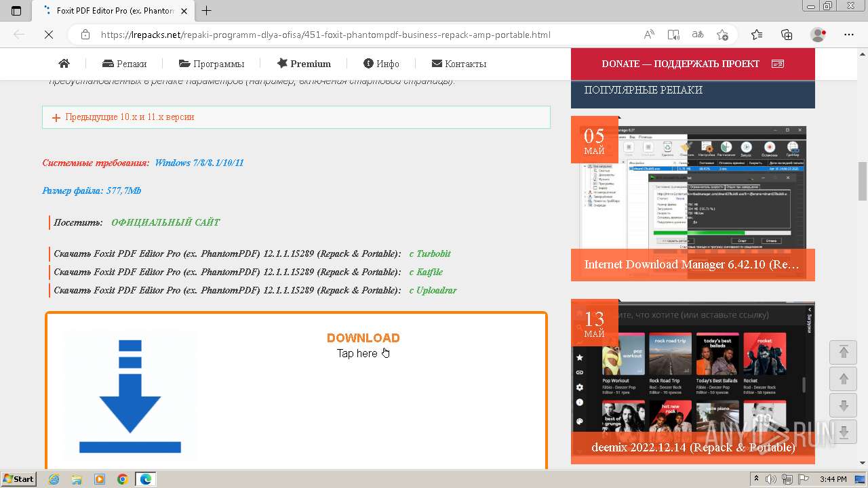868x488 pixels.
Task: Click the page-down arrow button
Action: (844, 405)
